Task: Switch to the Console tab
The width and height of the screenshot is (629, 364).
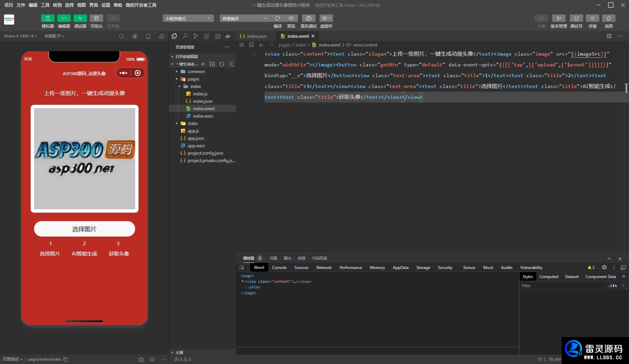Action: tap(279, 268)
